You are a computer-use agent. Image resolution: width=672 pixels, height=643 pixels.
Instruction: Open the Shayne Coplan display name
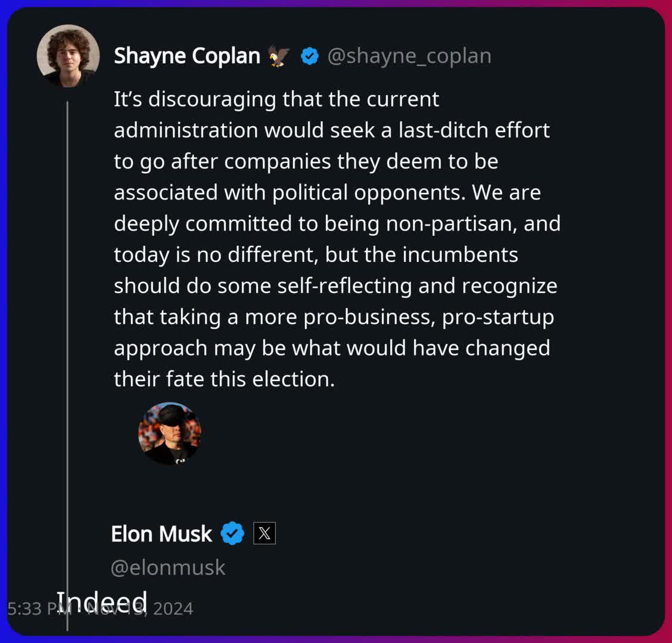[186, 56]
